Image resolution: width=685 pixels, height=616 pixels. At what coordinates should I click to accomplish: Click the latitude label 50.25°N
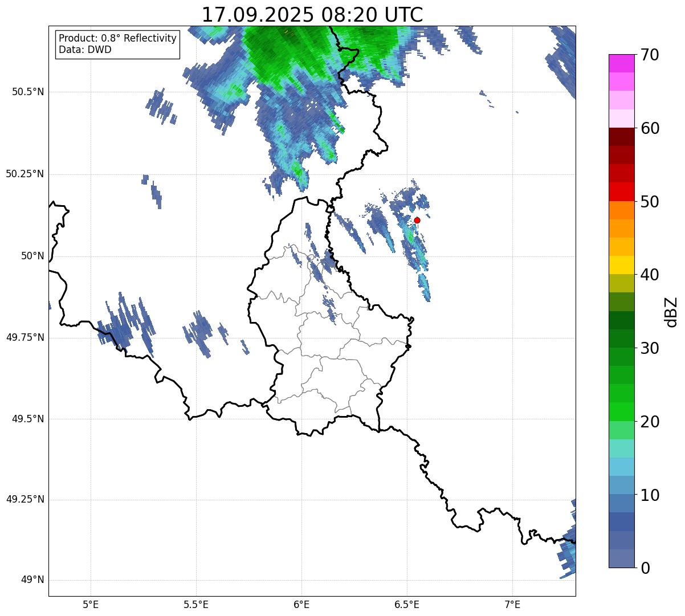pyautogui.click(x=25, y=174)
